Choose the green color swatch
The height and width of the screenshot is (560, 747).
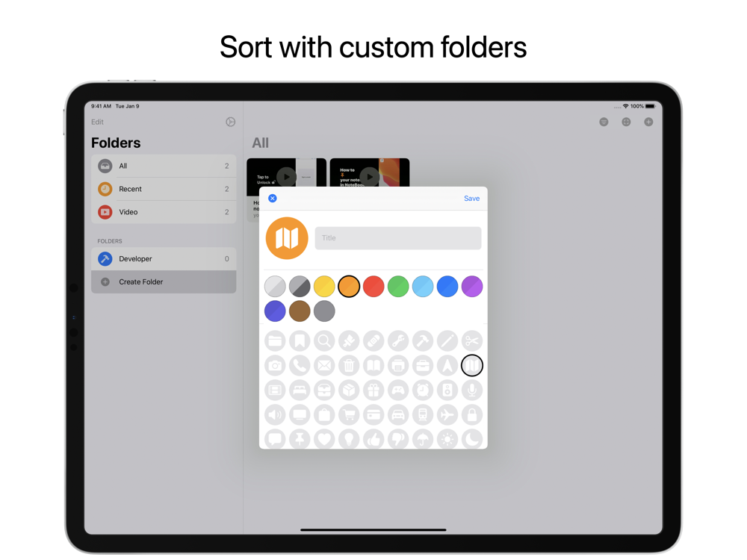(398, 287)
